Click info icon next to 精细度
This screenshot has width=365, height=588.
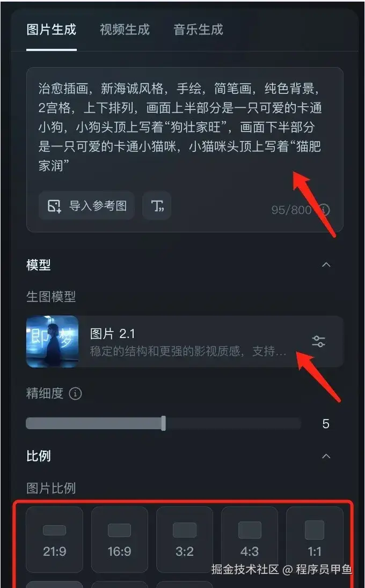pyautogui.click(x=75, y=394)
